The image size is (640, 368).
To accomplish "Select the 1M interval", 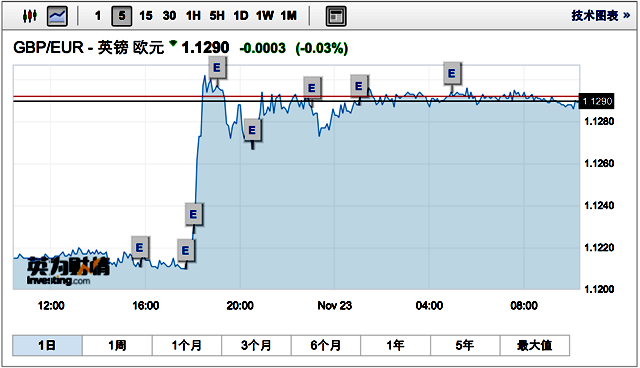I will (x=289, y=16).
